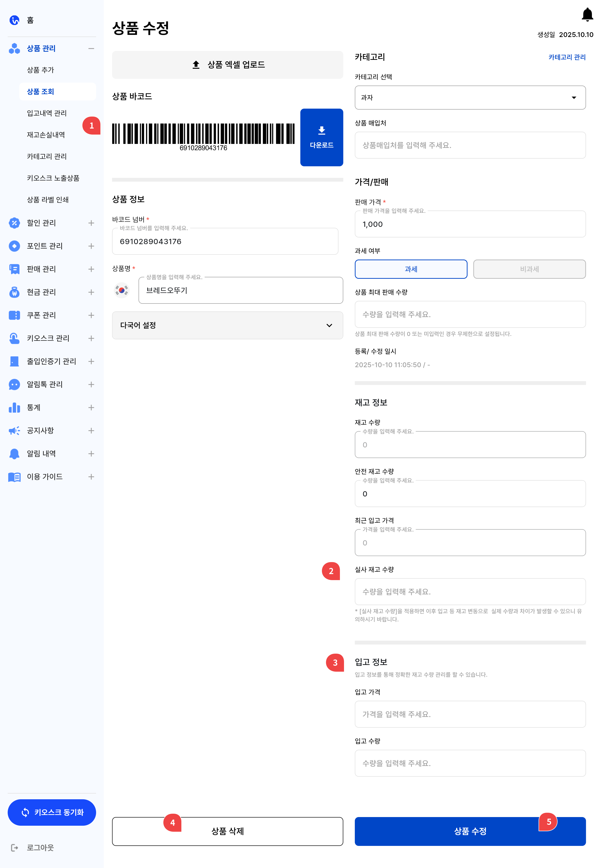Expand the 다국어 설정 panel

coord(227,325)
